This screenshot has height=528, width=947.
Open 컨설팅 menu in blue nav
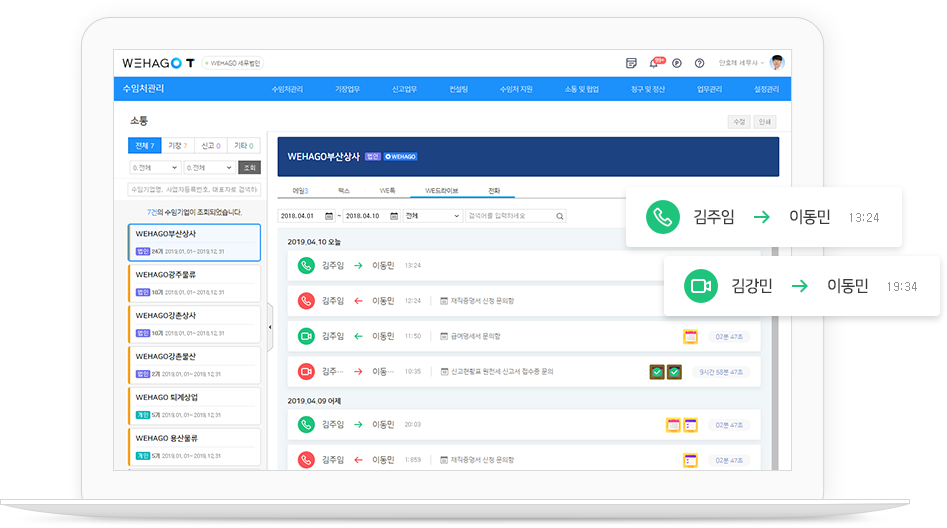point(458,89)
